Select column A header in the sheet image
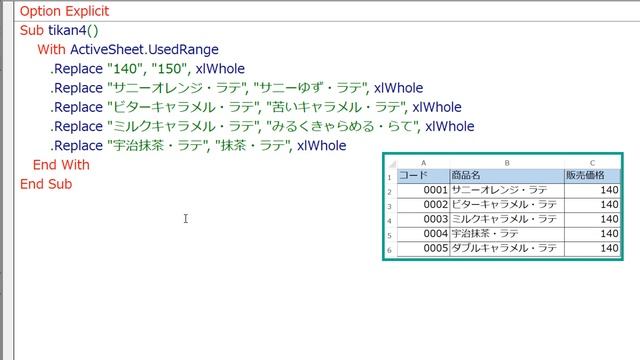Image resolution: width=640 pixels, height=360 pixels. [x=423, y=163]
